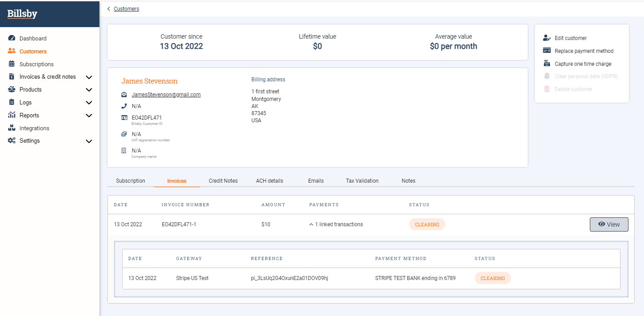The width and height of the screenshot is (644, 316).
Task: Open the Tax Validation tab
Action: click(x=362, y=181)
